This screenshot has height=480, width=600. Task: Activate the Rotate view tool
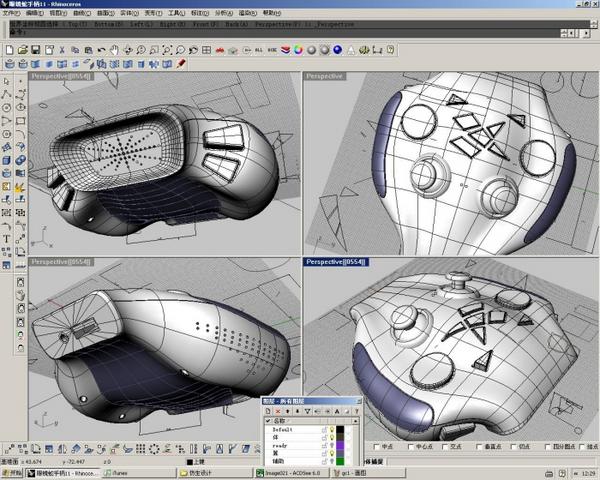click(x=128, y=50)
